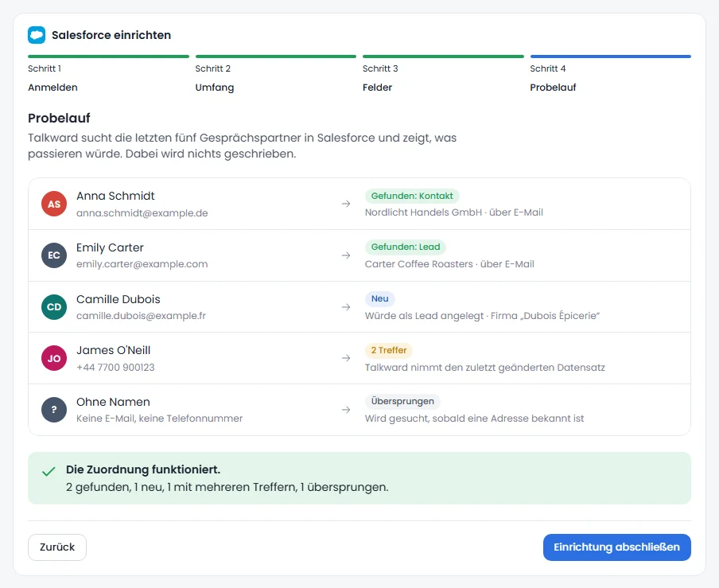Click 'Wird gesucht, sobald eine Adresse bekannt ist'
Screen dimensions: 719x588
click(475, 419)
